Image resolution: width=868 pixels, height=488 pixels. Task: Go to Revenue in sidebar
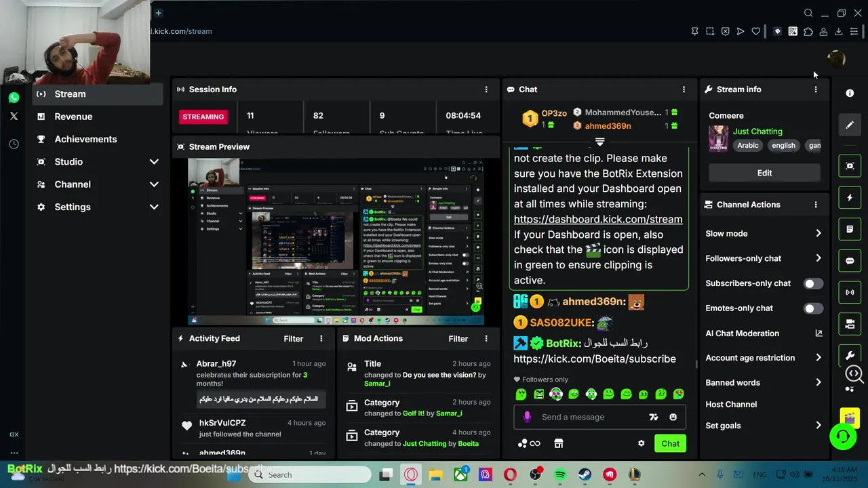tap(97, 117)
